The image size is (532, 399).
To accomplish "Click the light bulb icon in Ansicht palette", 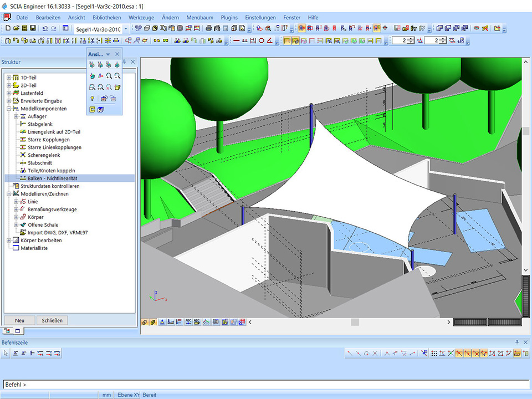I will click(x=92, y=99).
